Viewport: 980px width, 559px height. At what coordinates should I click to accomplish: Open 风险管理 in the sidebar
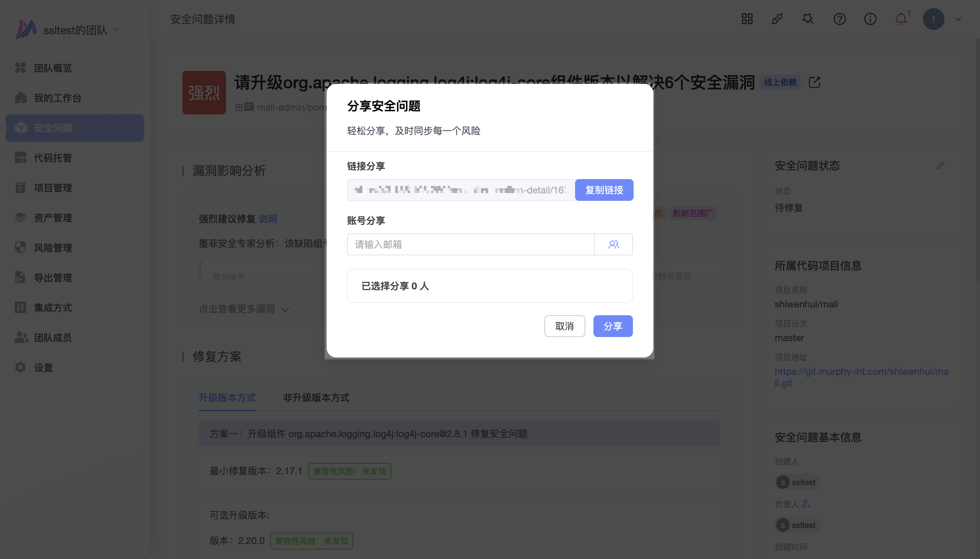(52, 247)
